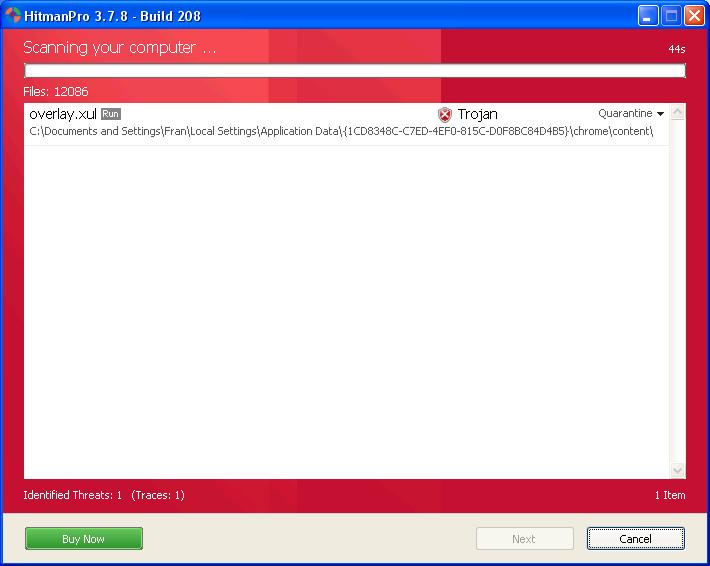Click the Files: 12086 counter
The width and height of the screenshot is (710, 566).
coord(56,91)
